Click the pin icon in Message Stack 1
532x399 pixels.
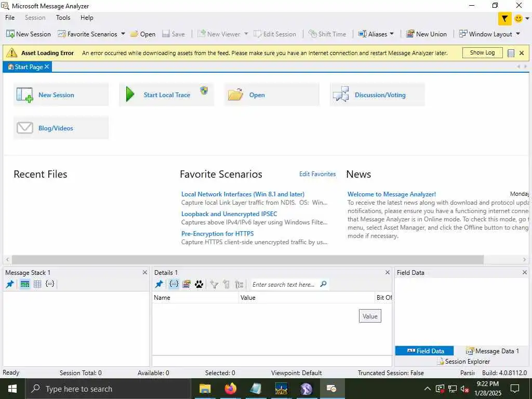[x=10, y=284]
